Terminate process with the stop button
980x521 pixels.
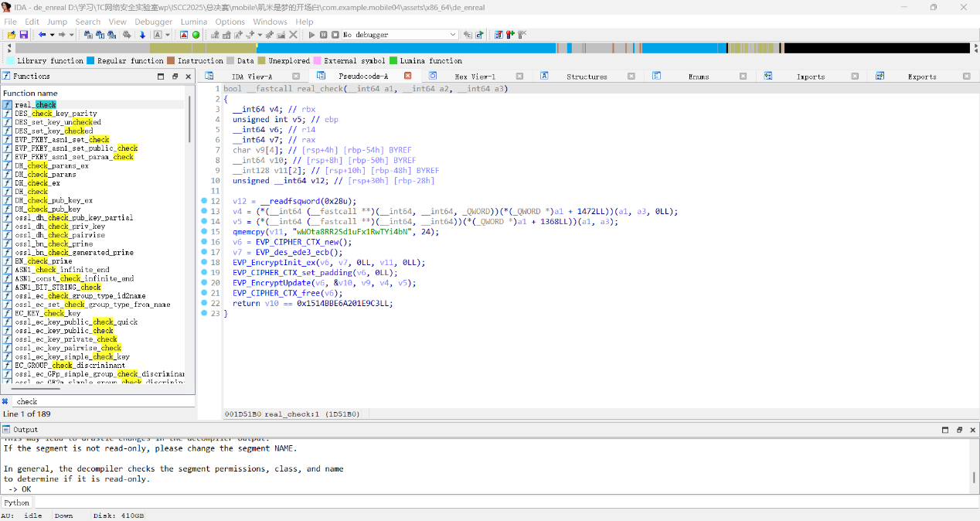pos(335,35)
